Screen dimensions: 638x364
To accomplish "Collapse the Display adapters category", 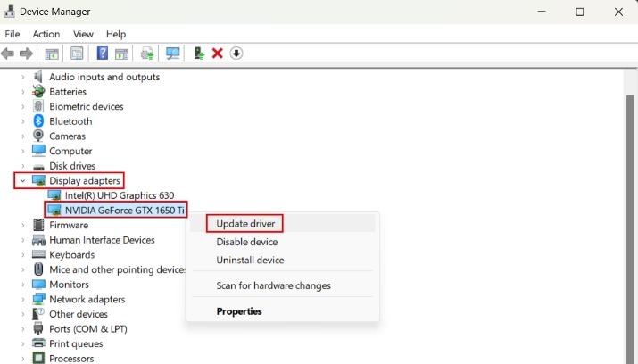I will 23,180.
